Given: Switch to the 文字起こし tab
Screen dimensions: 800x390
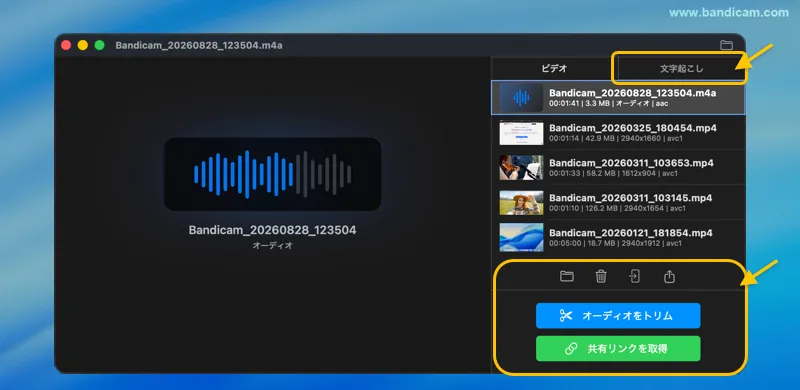Looking at the screenshot, I should coord(681,69).
